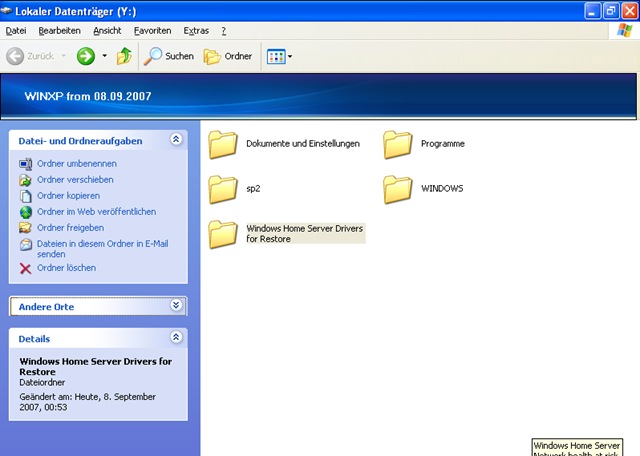
Task: Click the drive icon in title bar
Action: click(x=6, y=10)
